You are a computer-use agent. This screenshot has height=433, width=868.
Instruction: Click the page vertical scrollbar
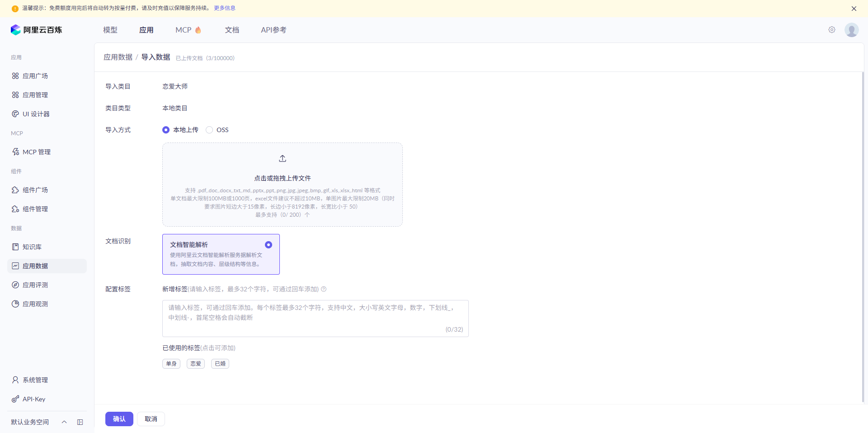point(863,237)
